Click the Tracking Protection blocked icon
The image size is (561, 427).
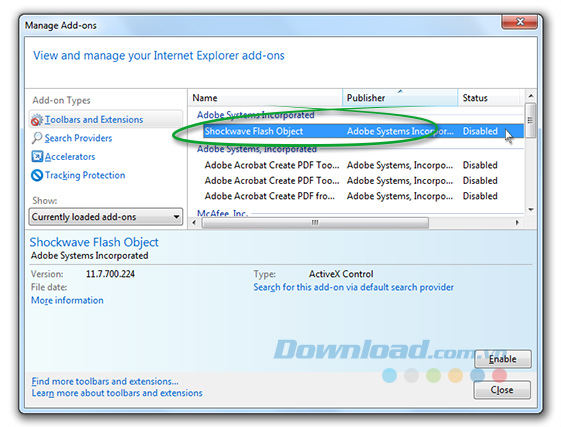37,175
